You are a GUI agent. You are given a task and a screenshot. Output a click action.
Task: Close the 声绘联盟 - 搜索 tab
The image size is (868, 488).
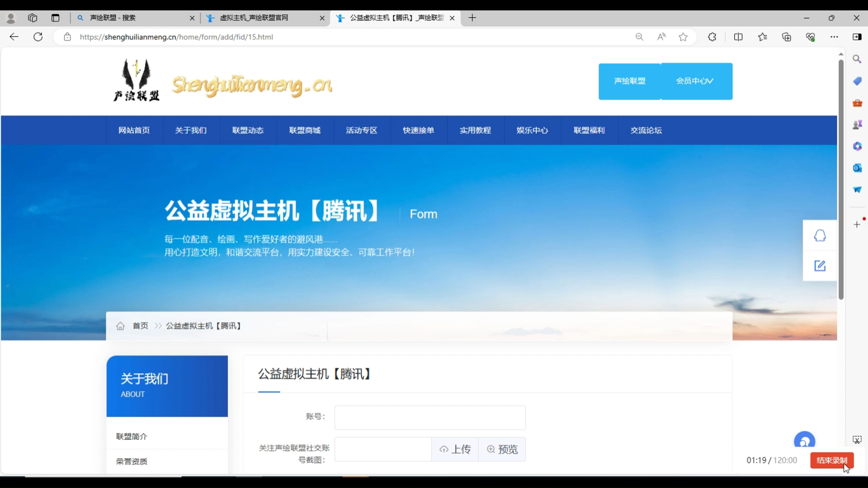[192, 18]
